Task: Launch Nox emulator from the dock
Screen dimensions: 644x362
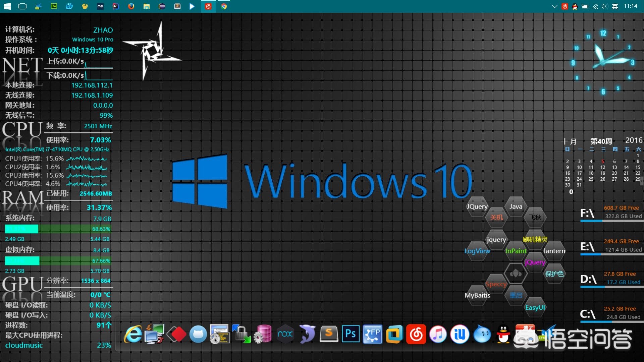Action: coord(285,334)
